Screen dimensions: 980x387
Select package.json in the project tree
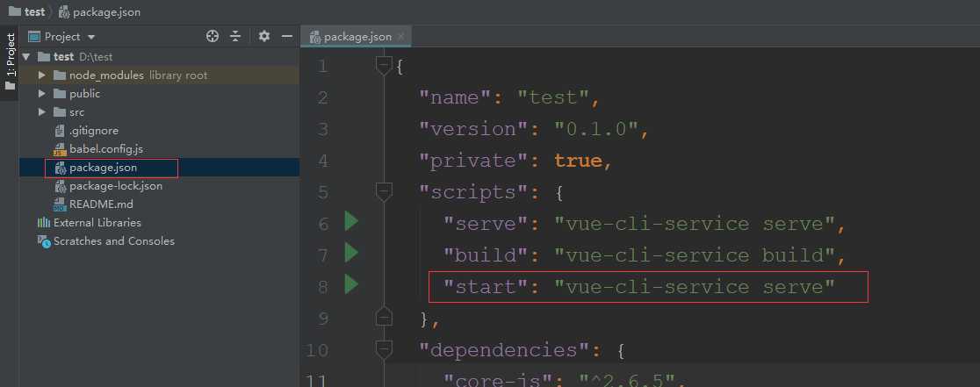[103, 168]
